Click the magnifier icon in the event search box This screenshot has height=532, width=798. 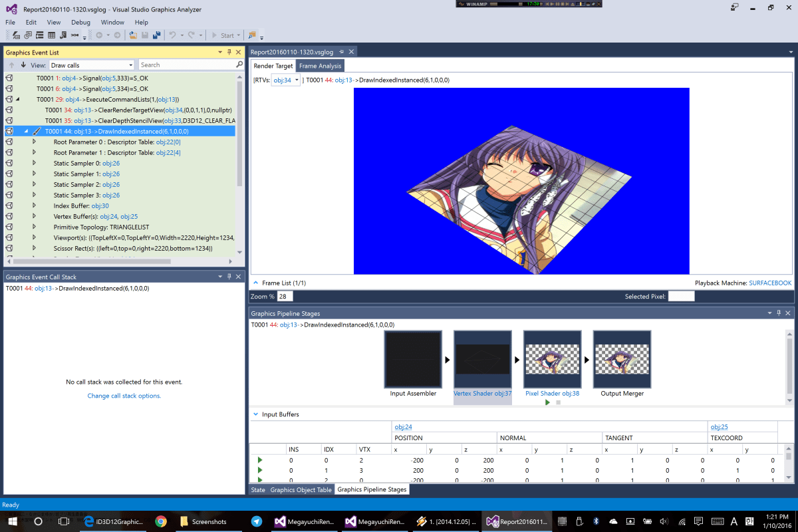point(239,65)
